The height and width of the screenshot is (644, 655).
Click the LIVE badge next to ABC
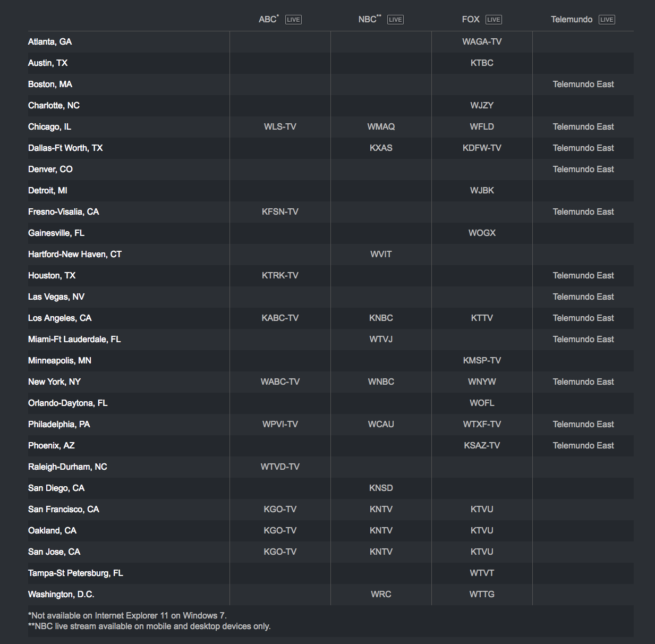(x=293, y=20)
